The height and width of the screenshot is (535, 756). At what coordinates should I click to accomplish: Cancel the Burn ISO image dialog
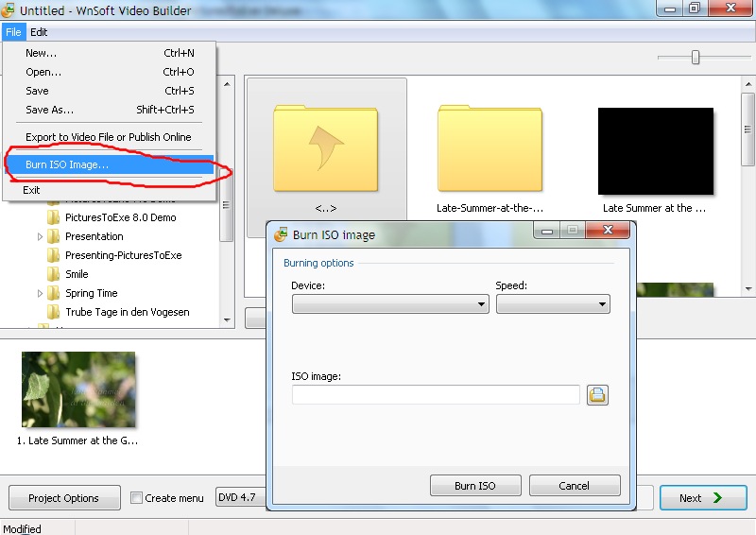click(x=574, y=486)
